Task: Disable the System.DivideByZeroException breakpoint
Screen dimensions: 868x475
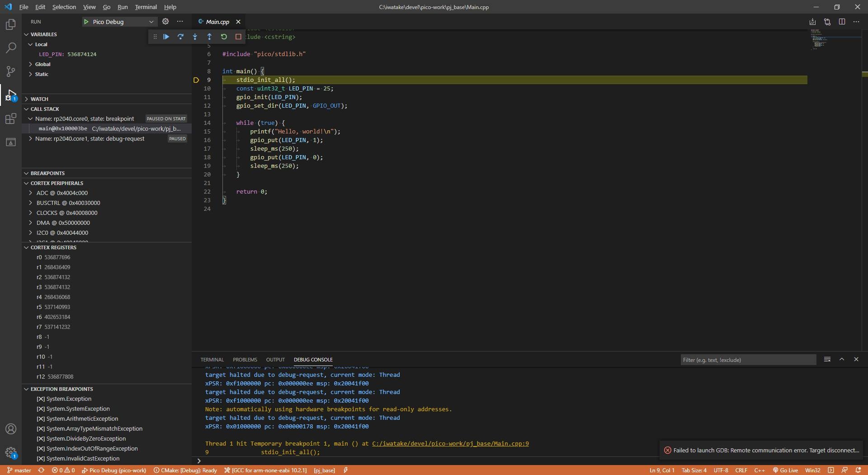Action: tap(40, 438)
